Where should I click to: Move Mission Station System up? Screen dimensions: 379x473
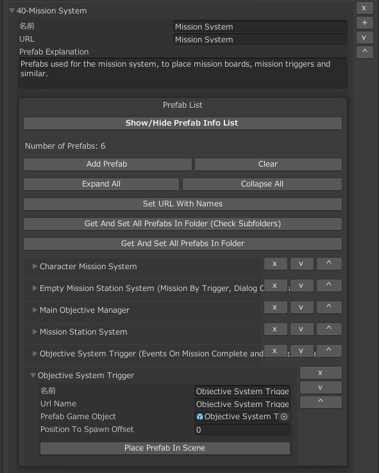(x=329, y=329)
